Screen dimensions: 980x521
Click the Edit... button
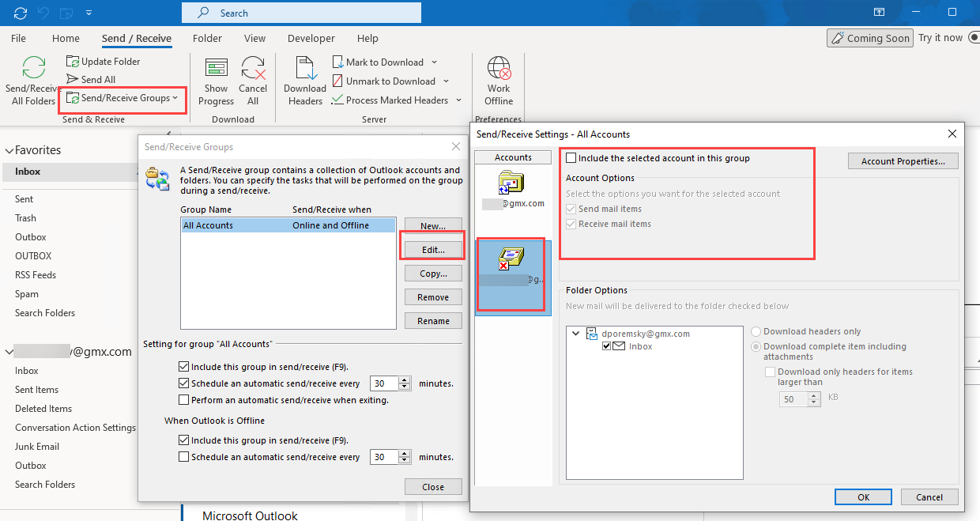click(433, 250)
